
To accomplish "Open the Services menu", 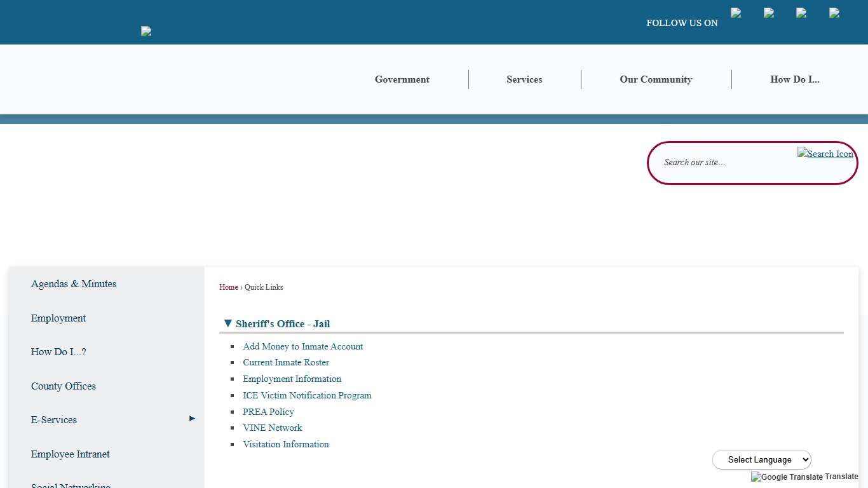I will (524, 79).
